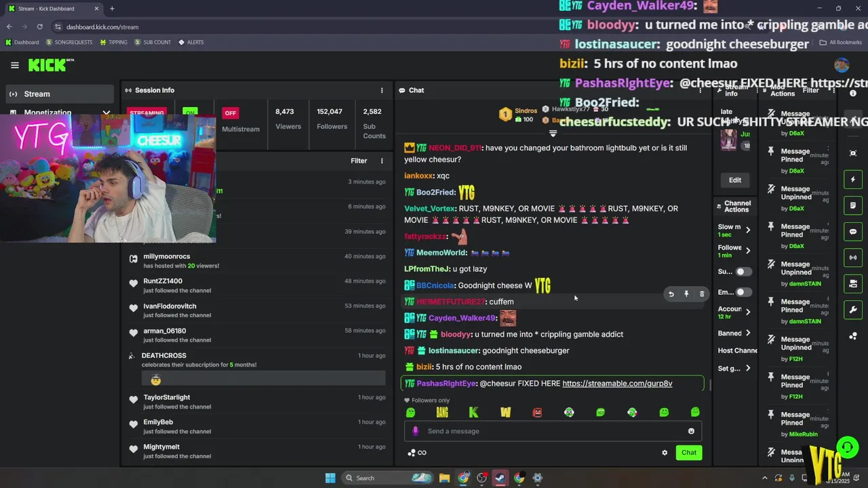Open the chat bubble panel in right sidebar

pyautogui.click(x=853, y=232)
